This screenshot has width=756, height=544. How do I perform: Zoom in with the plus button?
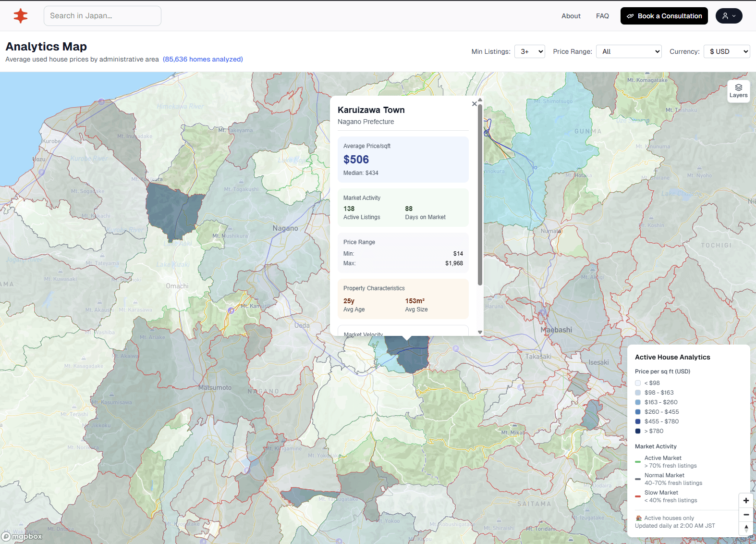click(x=746, y=501)
